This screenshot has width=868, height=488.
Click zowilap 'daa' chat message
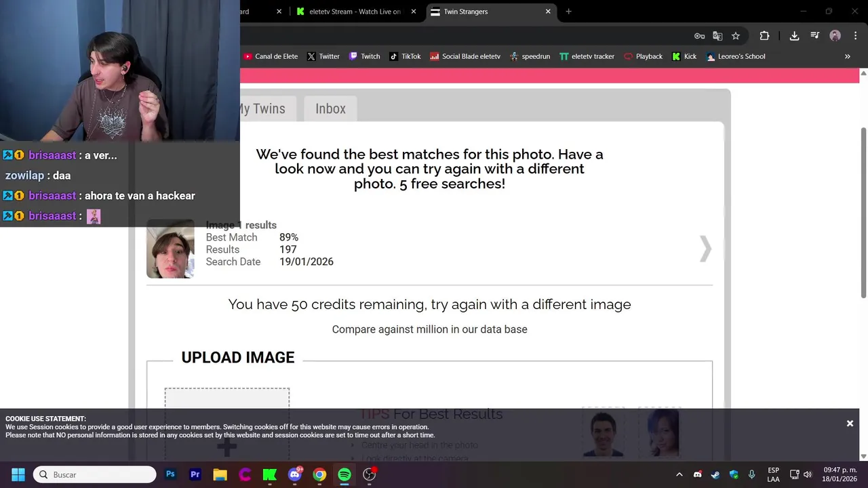point(38,176)
